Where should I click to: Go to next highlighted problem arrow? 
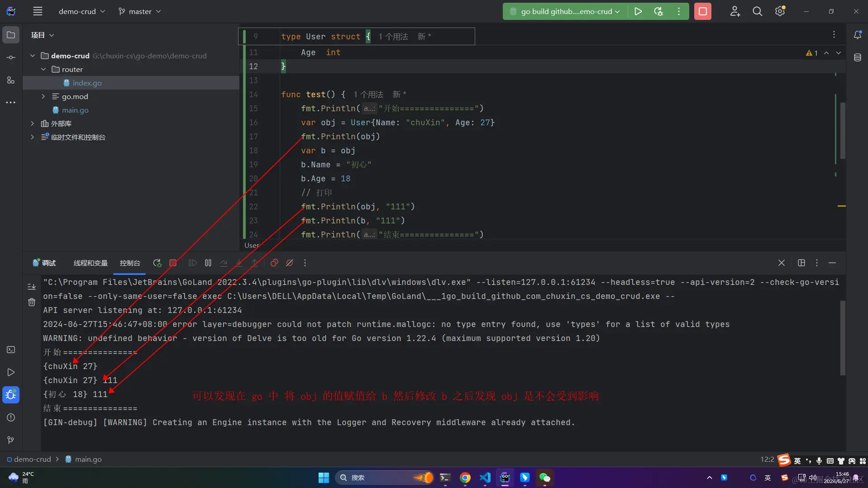(839, 53)
